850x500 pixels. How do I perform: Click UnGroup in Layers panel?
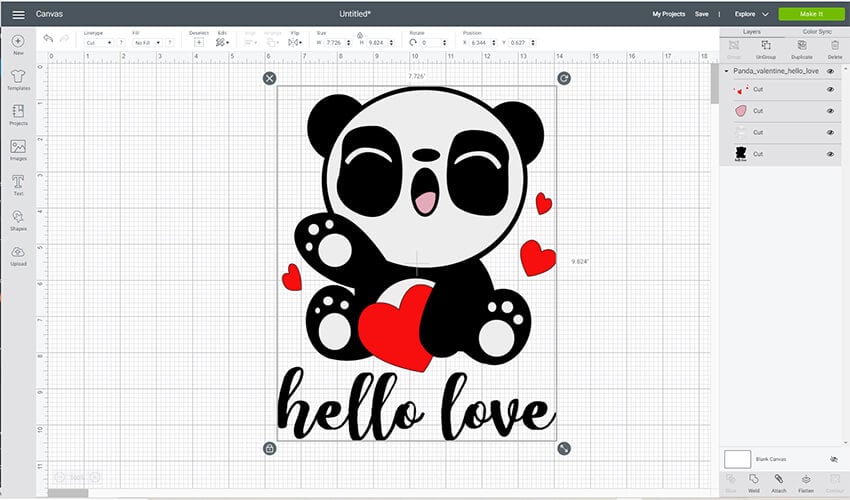point(765,49)
